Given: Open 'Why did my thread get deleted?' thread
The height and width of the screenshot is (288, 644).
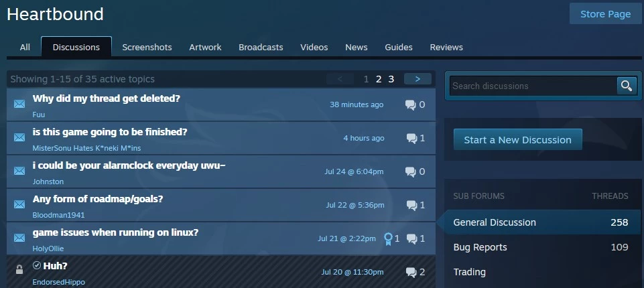Looking at the screenshot, I should (107, 99).
